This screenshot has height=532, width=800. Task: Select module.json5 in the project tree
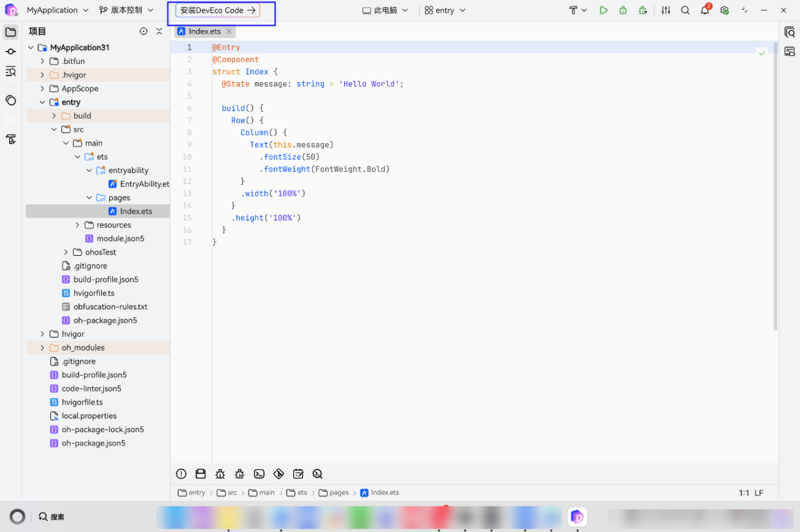[x=120, y=239]
